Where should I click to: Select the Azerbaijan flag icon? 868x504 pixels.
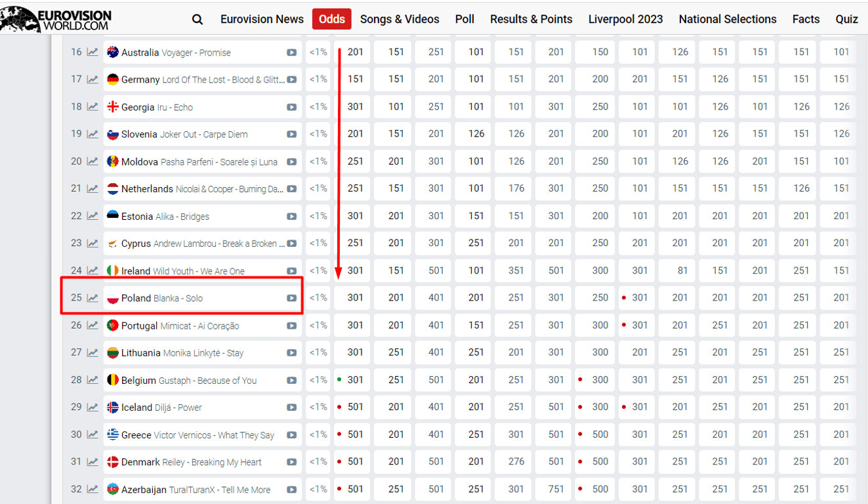113,489
